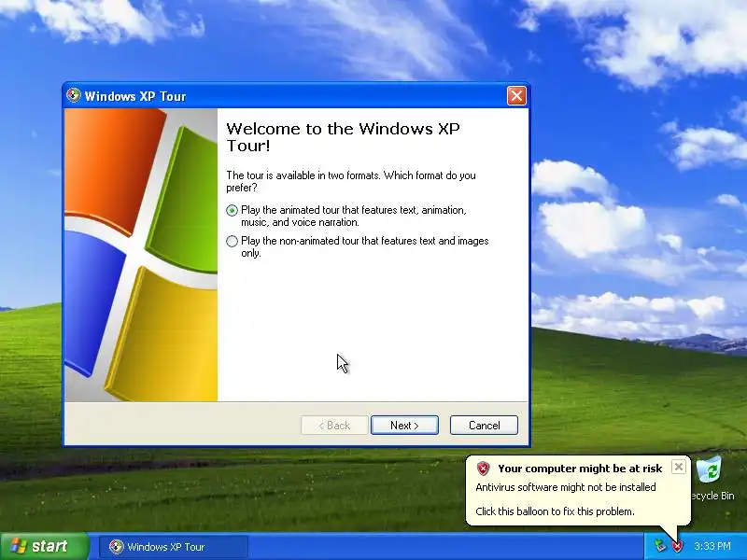The image size is (747, 560).
Task: Click the 3:33 PM clock
Action: pos(712,546)
